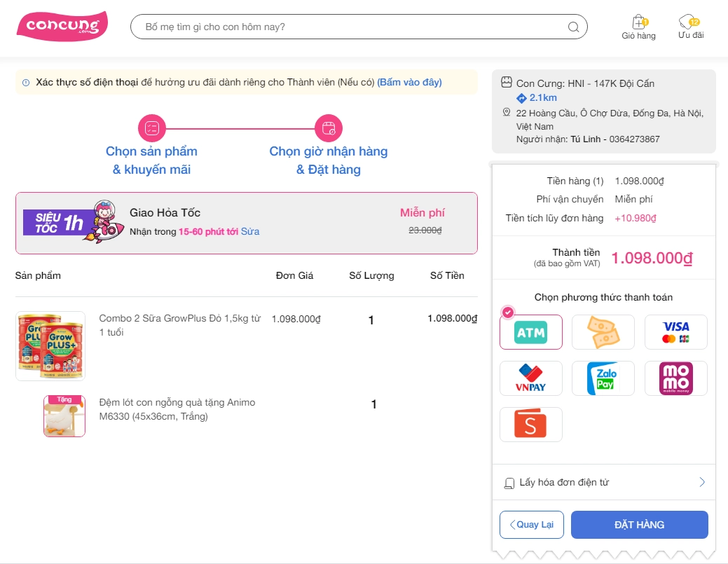Expand Lấy hóa đơn điện tử option
This screenshot has width=728, height=564.
(603, 483)
